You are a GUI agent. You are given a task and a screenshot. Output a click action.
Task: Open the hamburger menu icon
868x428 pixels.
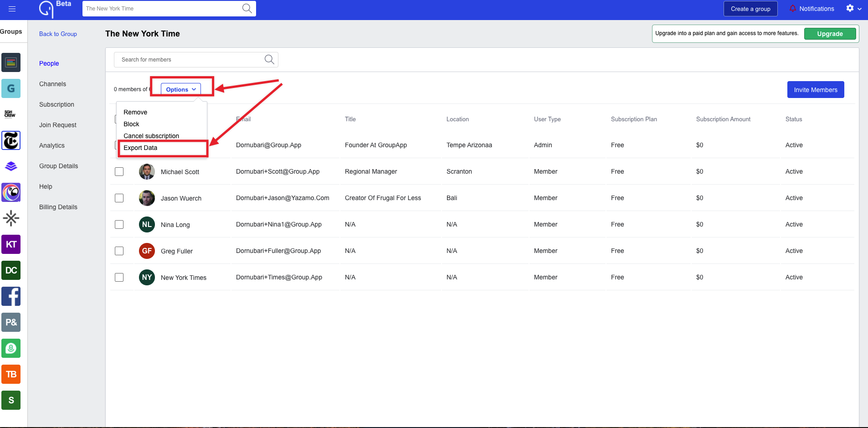12,9
